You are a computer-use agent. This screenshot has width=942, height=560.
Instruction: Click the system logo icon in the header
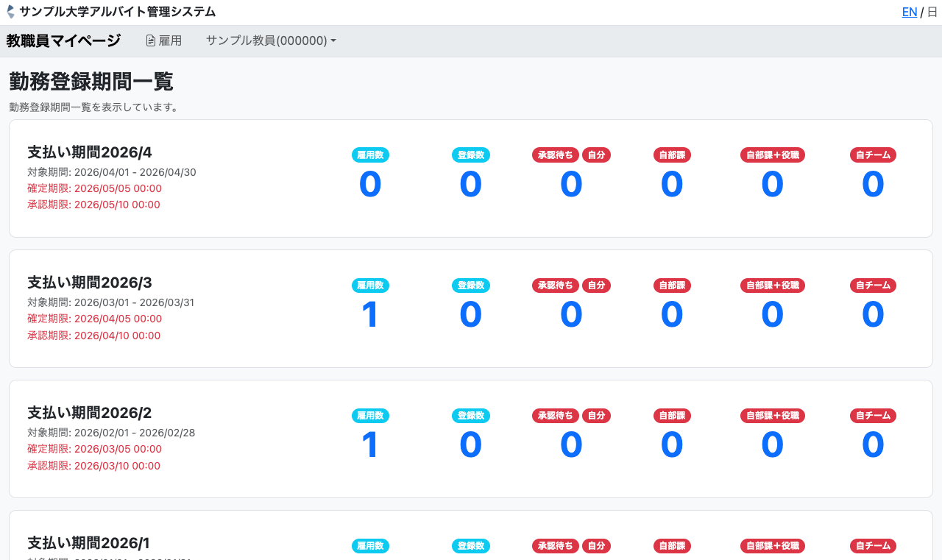tap(10, 12)
